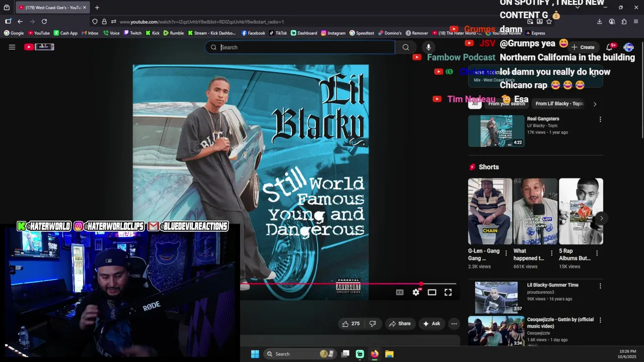Click the Ask button
Viewport: 644px width, 362px height.
pos(432,324)
